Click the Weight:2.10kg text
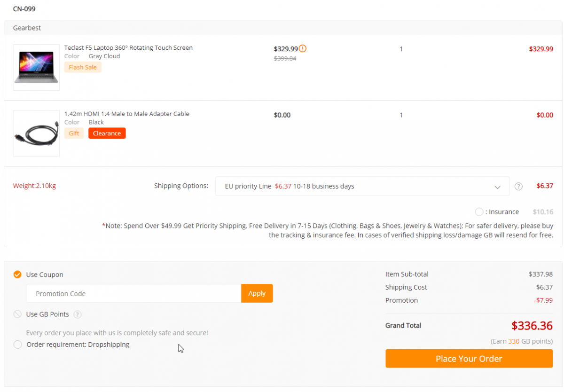The image size is (564, 392). (x=34, y=186)
